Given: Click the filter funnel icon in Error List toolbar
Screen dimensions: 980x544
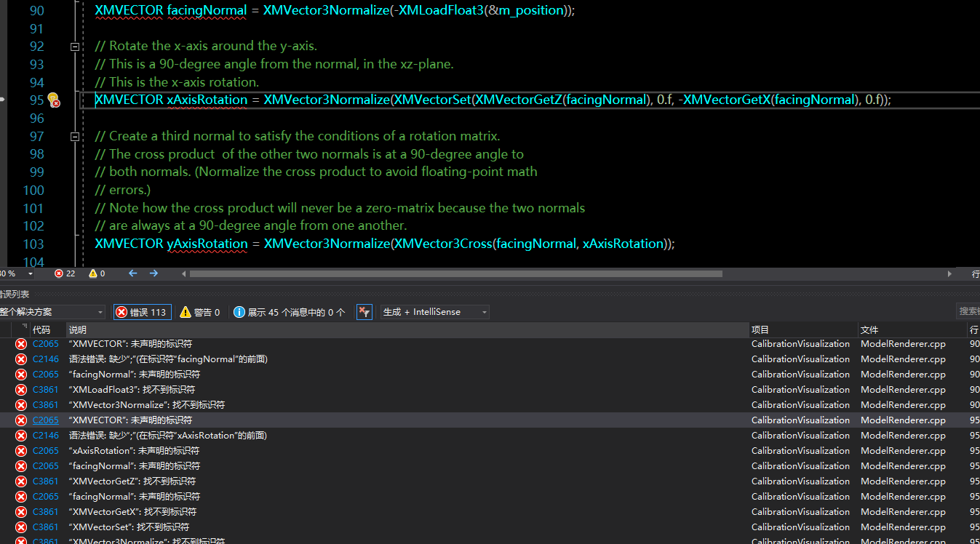Looking at the screenshot, I should coord(364,311).
